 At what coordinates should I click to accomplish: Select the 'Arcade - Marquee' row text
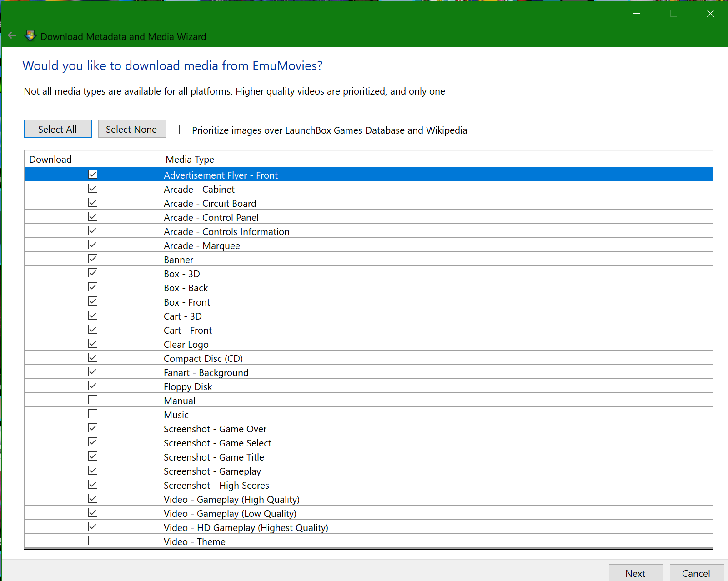pyautogui.click(x=202, y=246)
